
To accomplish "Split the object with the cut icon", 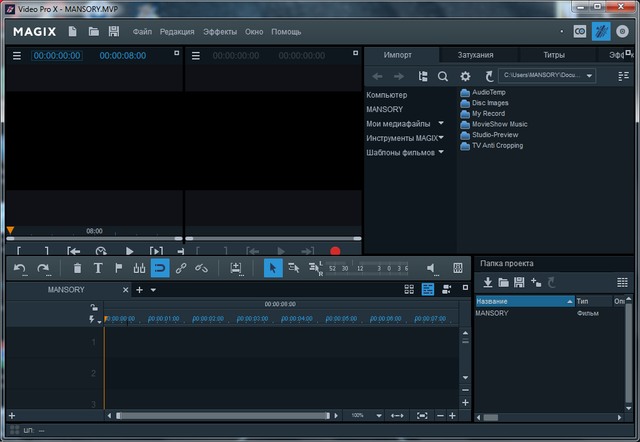I will click(139, 268).
